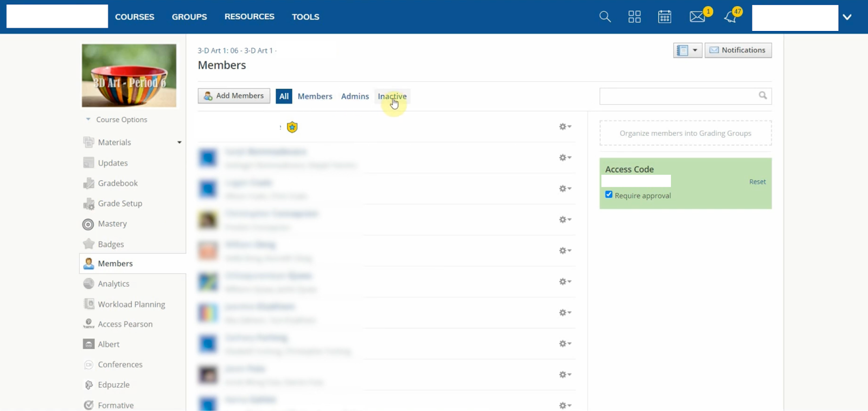Screen dimensions: 868x411
Task: Switch to the Admins tab
Action: point(355,96)
